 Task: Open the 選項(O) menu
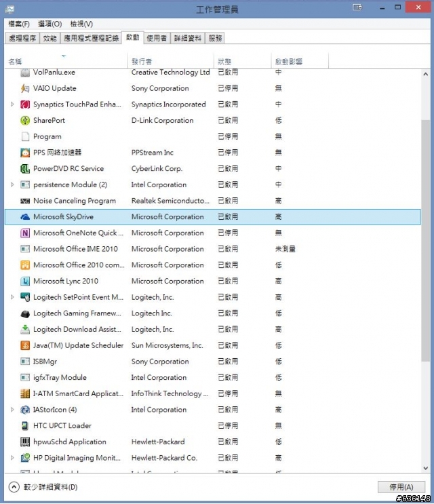point(50,24)
